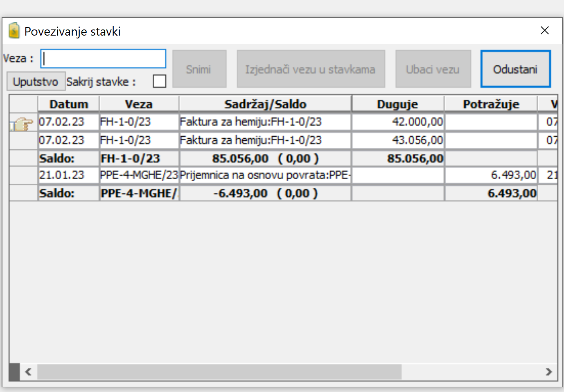
Task: Click the left arrow of horizontal scrollbar
Action: point(28,372)
